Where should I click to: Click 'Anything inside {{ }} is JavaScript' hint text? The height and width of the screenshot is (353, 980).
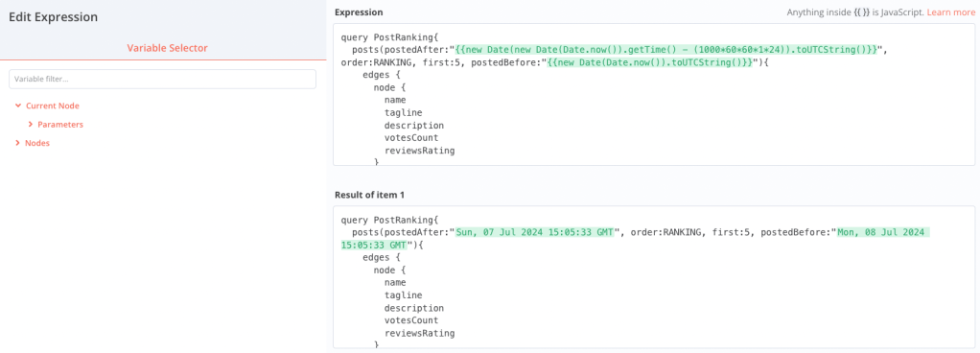855,12
